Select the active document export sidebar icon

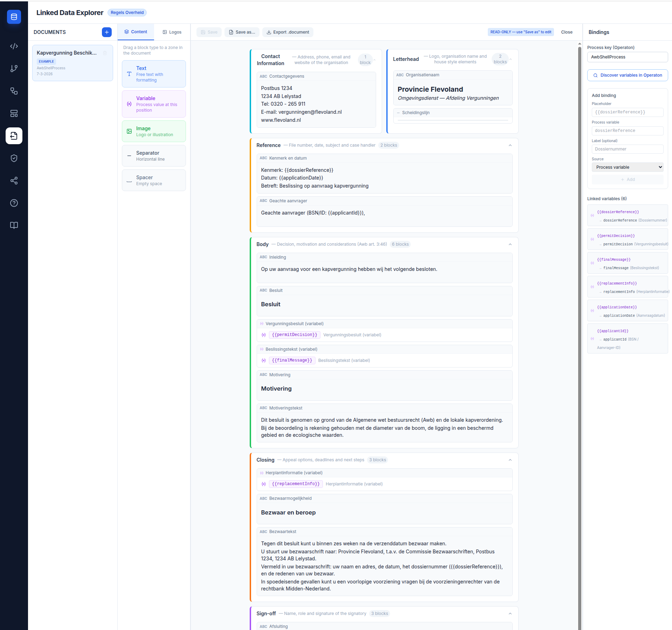click(14, 136)
